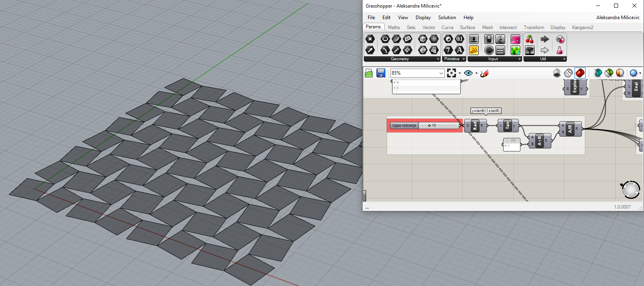The width and height of the screenshot is (644, 286).
Task: Click the cherry icon in Util panel
Action: (530, 39)
